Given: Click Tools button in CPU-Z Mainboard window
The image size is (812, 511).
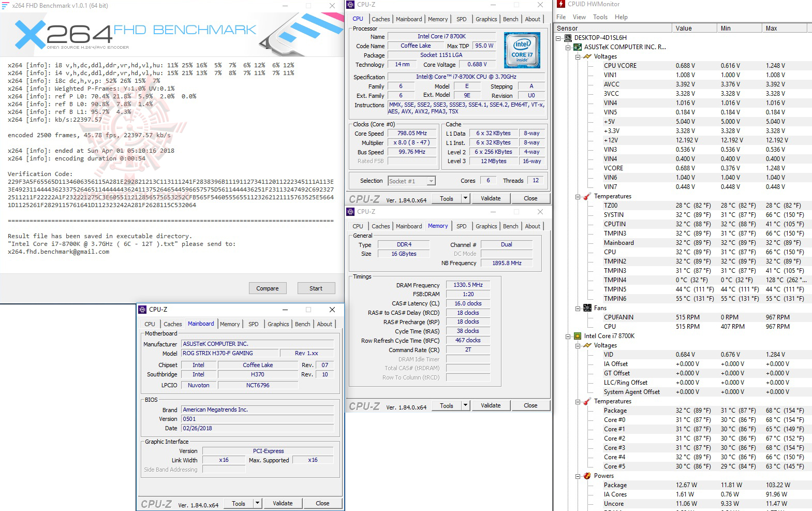Looking at the screenshot, I should coord(239,503).
